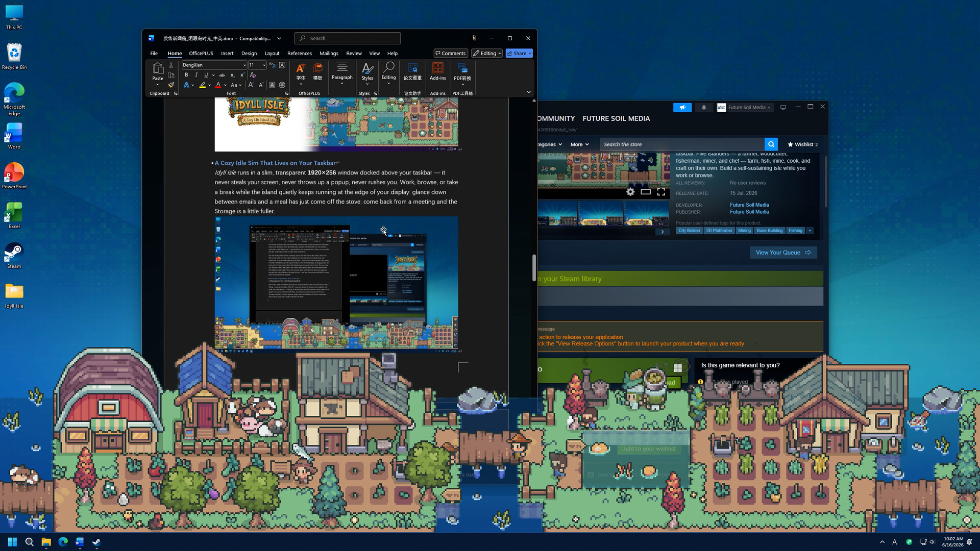Click the Format Painter brush in Word
Image resolution: width=980 pixels, height=551 pixels.
click(171, 85)
